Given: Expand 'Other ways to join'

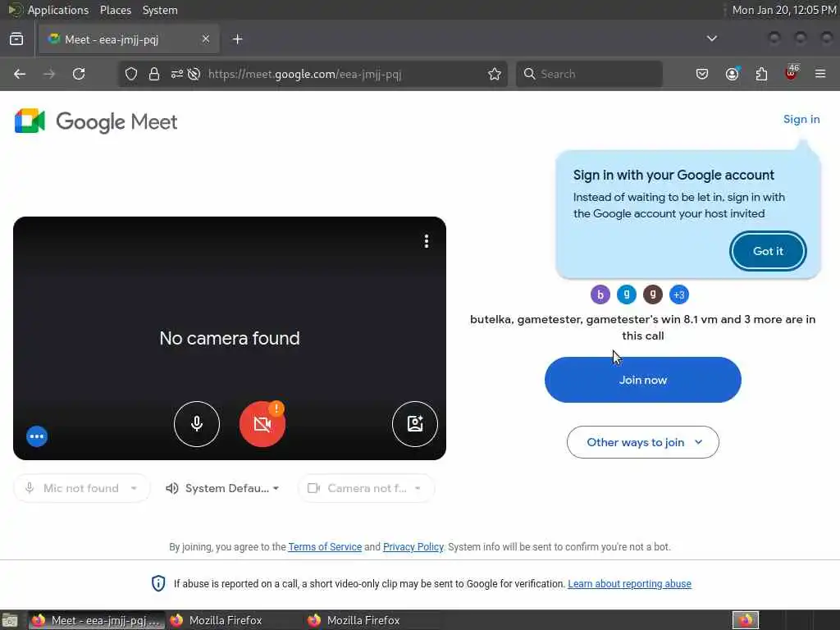Looking at the screenshot, I should click(643, 442).
